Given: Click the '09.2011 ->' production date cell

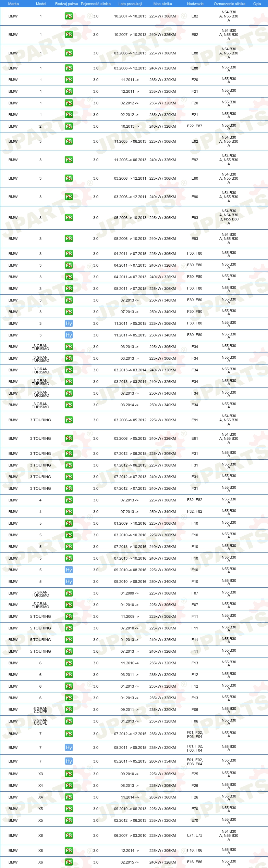Looking at the screenshot, I should pos(130,710).
